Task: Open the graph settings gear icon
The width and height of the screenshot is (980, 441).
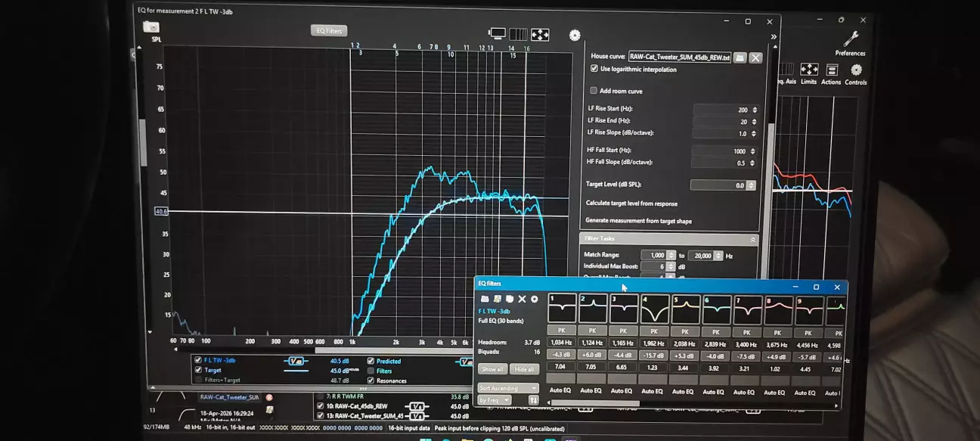Action: [575, 35]
